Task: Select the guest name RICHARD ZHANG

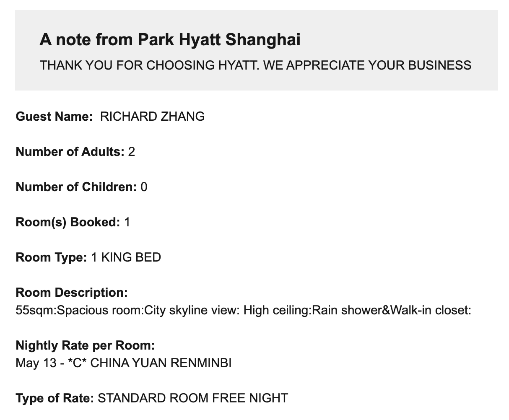Action: pos(152,117)
